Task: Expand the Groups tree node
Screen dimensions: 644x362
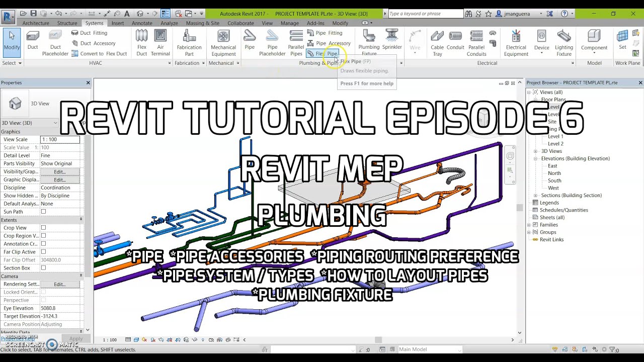Action: coord(529,232)
